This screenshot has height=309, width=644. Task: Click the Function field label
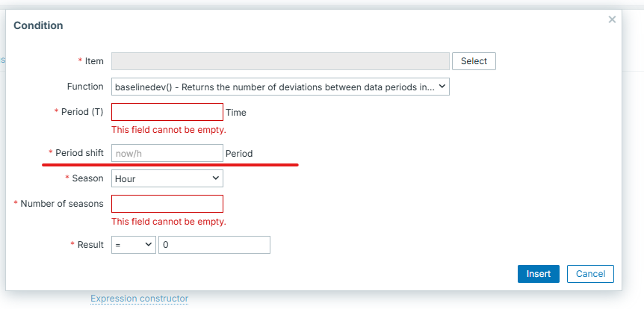coord(85,87)
